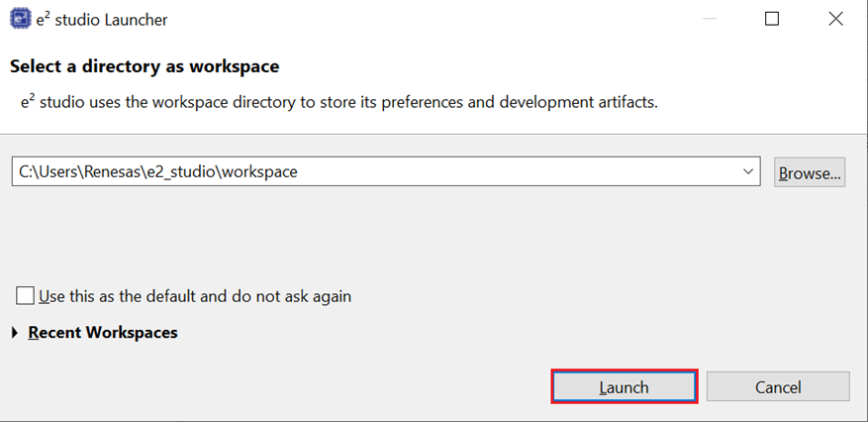Close the e² studio Launcher dialog
The width and height of the screenshot is (868, 422).
coord(834,19)
